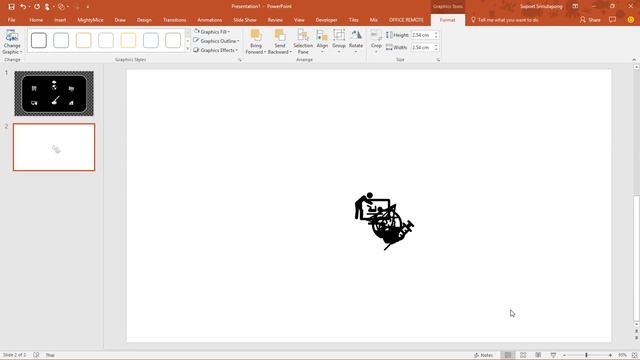Click the Align objects icon
The image size is (640, 360).
(322, 36)
